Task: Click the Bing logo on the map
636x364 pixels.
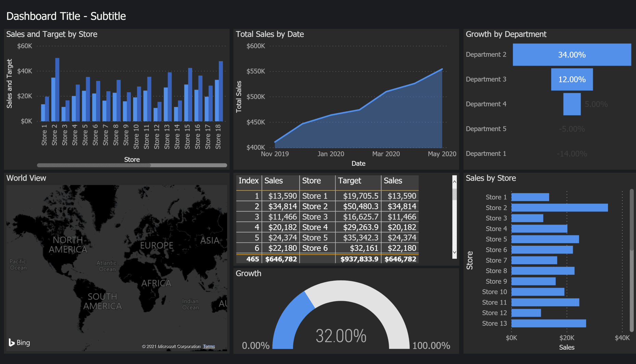Action: point(19,342)
